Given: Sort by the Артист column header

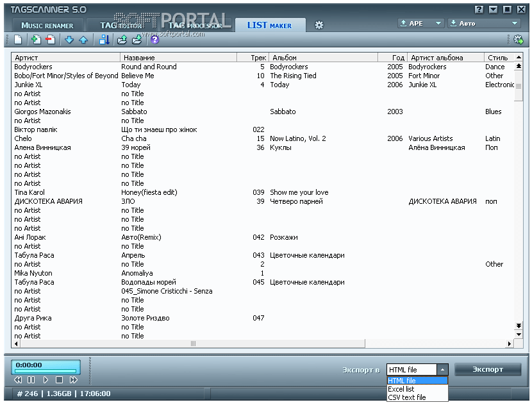Looking at the screenshot, I should [x=66, y=58].
